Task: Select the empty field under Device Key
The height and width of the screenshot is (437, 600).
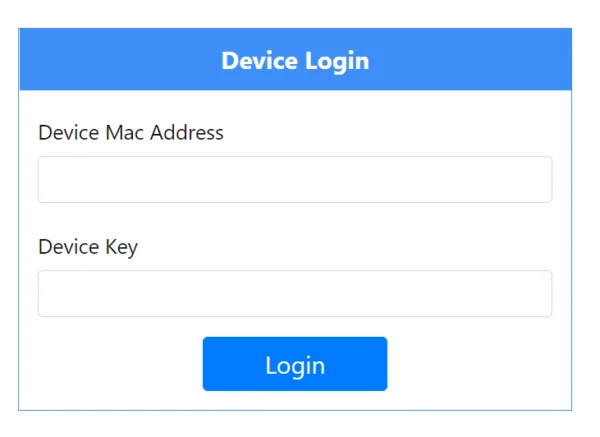Action: [295, 294]
